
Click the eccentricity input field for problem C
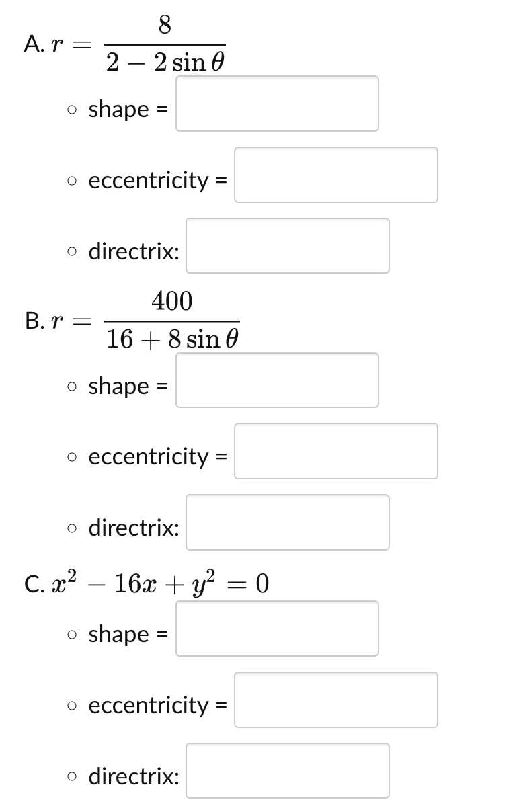(336, 700)
